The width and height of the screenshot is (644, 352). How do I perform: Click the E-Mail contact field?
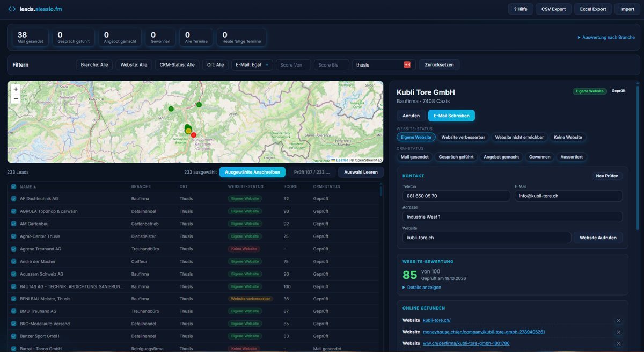click(x=568, y=196)
